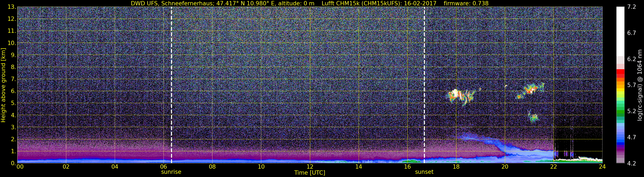Click colorbar value '6.2'
644x177 pixels.
click(x=632, y=59)
